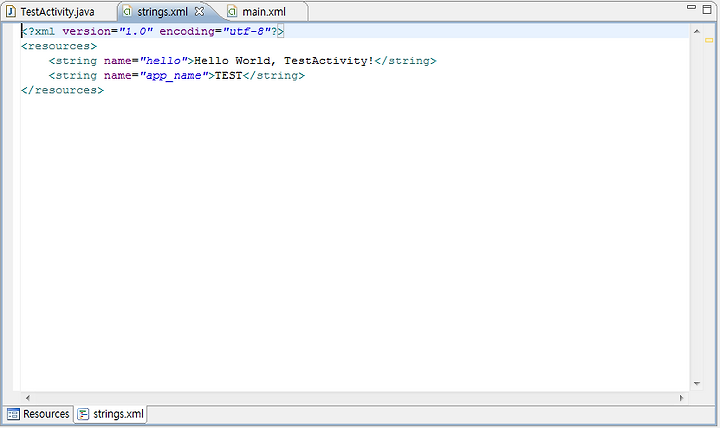Minimize the editor area

[x=691, y=7]
